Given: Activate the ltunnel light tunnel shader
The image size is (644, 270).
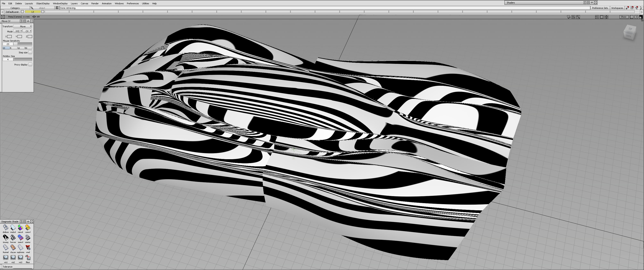Looking at the screenshot, I should pyautogui.click(x=6, y=247).
